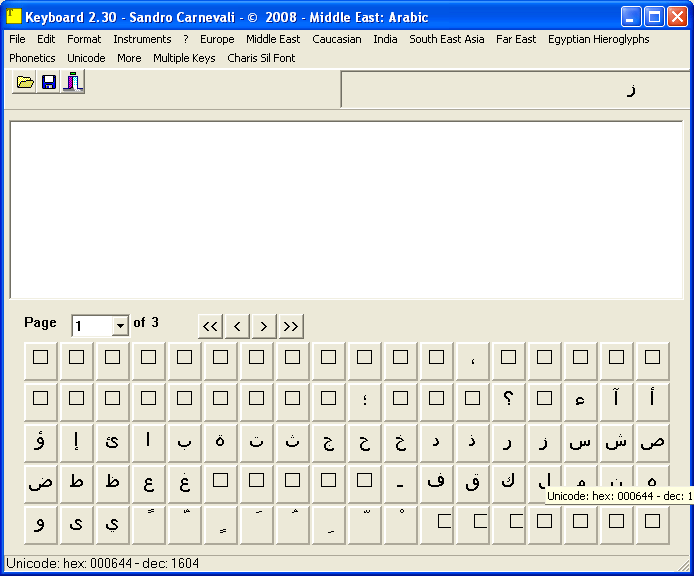Insert the sheen ش key
The height and width of the screenshot is (576, 694).
pyautogui.click(x=616, y=443)
